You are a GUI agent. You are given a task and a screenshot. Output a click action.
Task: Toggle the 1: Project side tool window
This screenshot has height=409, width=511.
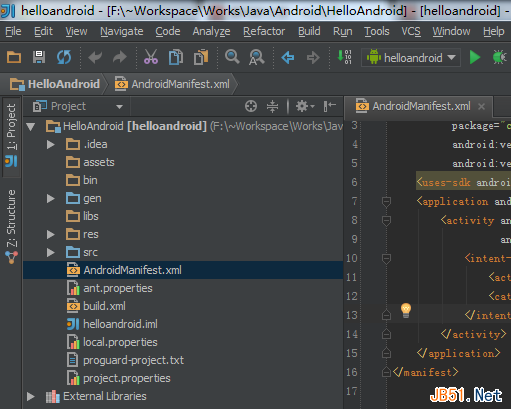click(x=11, y=136)
